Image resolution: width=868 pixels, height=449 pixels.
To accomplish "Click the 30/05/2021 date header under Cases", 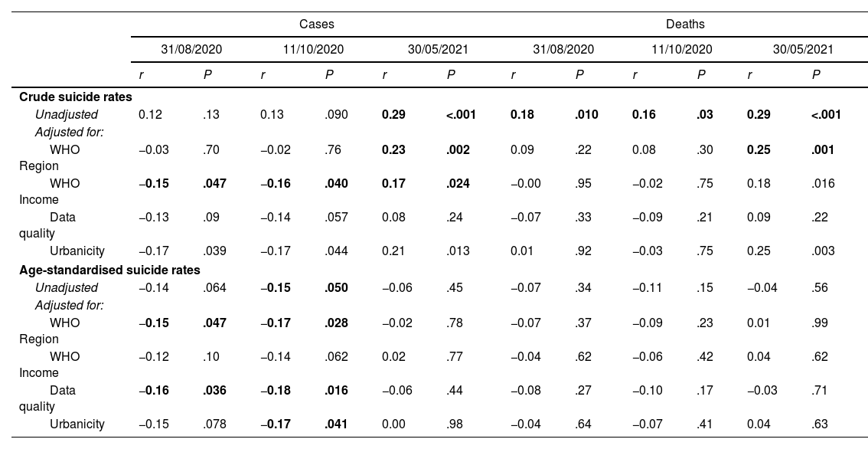I will point(437,49).
